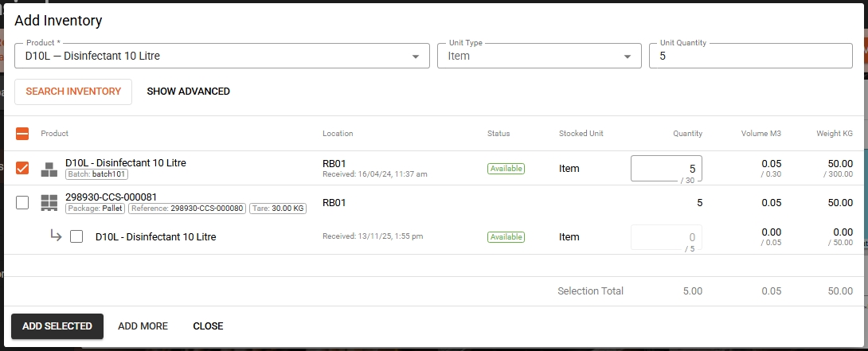Click the Weight KG column header

coord(835,134)
